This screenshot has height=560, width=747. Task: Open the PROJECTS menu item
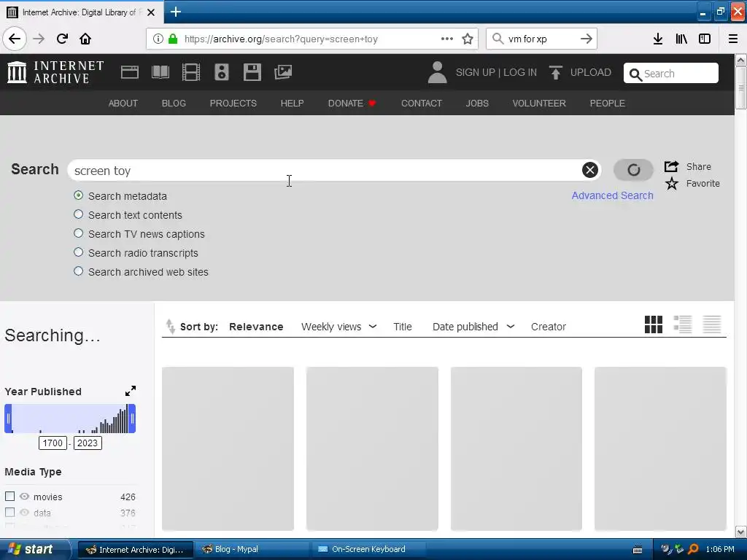[233, 104]
